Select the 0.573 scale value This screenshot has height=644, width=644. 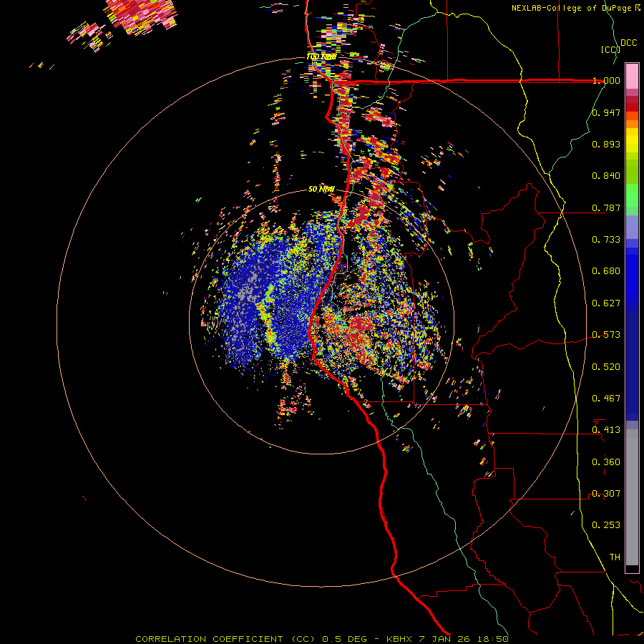pos(606,335)
